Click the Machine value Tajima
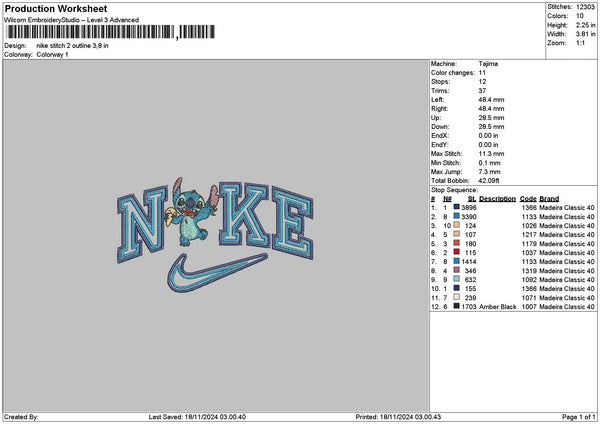Image resolution: width=600 pixels, height=424 pixels. (x=488, y=64)
